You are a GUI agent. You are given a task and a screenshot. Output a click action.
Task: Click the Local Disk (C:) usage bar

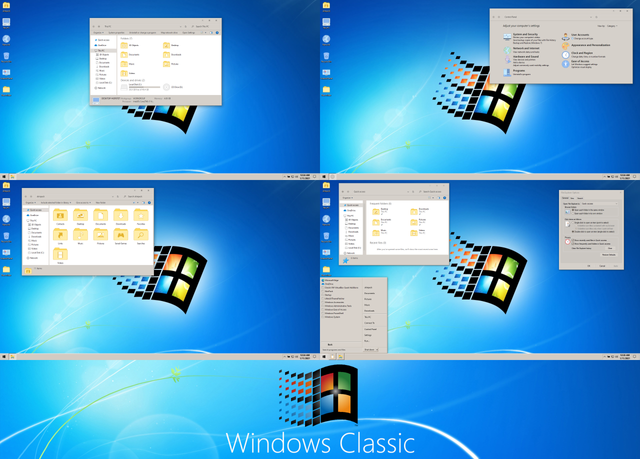click(144, 87)
